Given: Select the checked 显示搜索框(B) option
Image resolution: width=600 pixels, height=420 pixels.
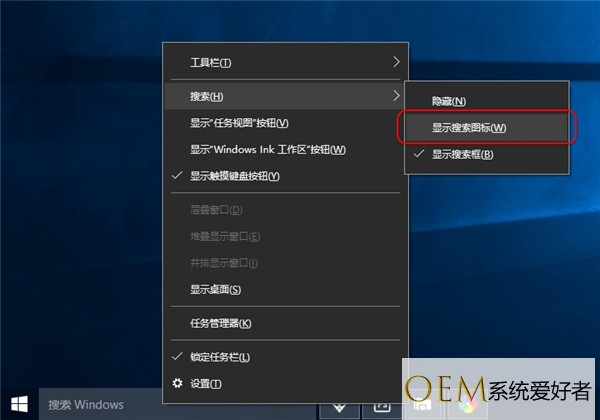Looking at the screenshot, I should [x=462, y=154].
